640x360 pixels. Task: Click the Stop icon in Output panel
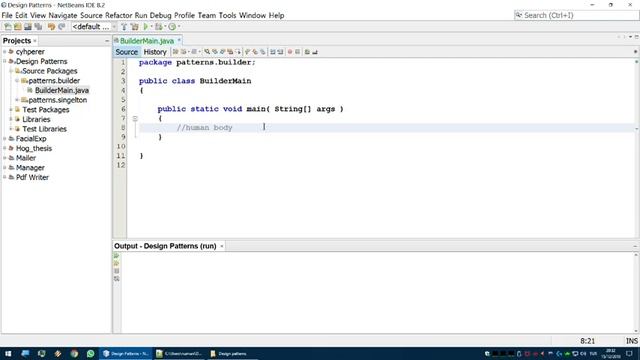[x=117, y=271]
